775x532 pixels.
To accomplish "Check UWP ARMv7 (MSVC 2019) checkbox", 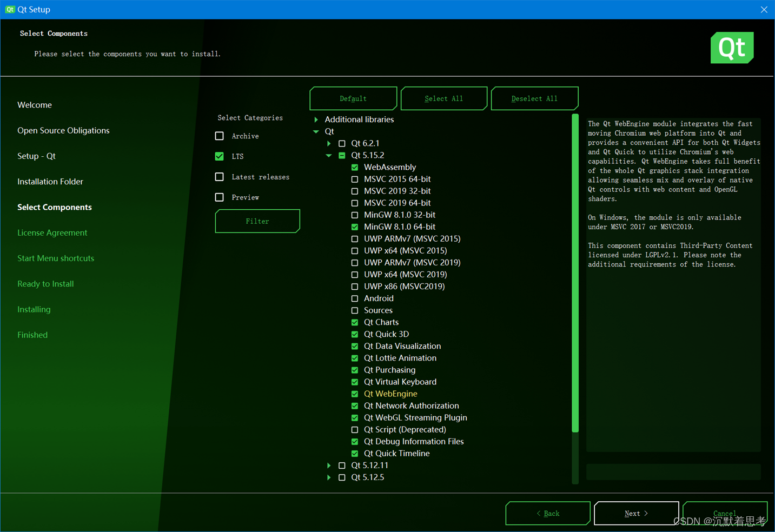I will point(355,262).
